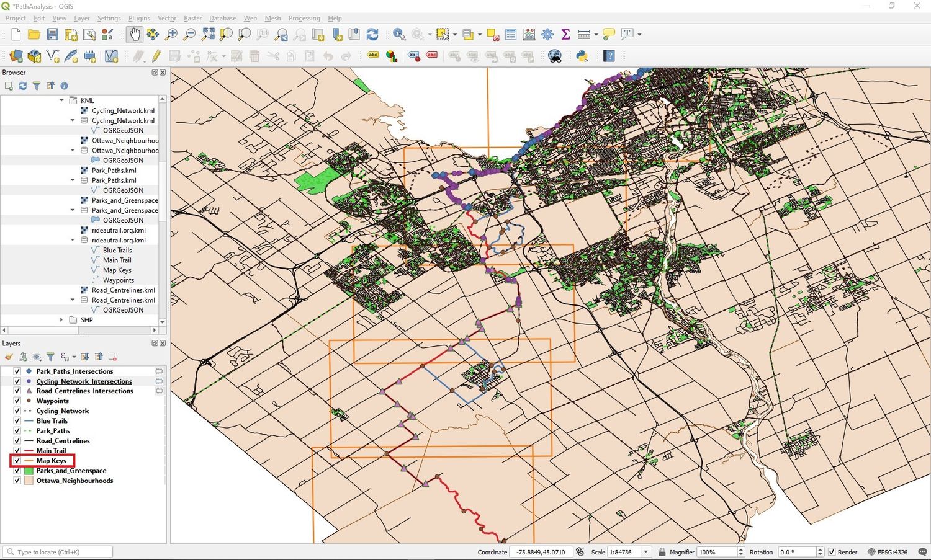Click the Identify Features tool
Viewport: 931px width, 560px height.
[397, 34]
